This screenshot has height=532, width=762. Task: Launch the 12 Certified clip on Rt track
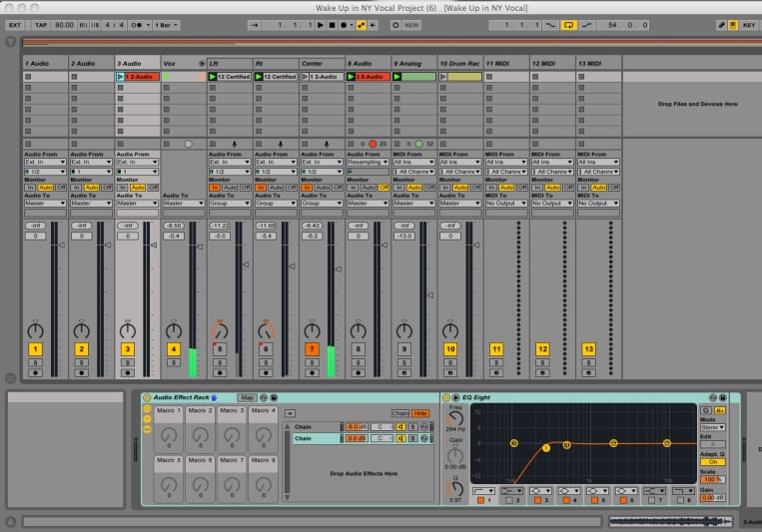(259, 77)
